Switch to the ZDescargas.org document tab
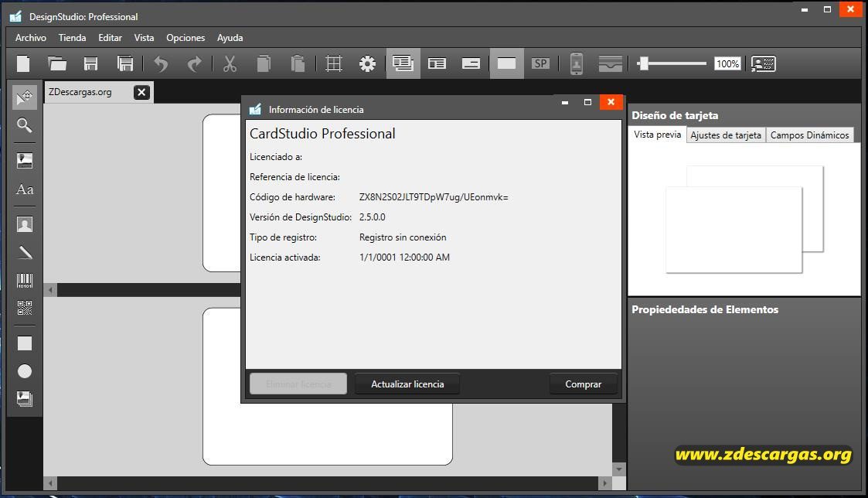The width and height of the screenshot is (868, 498). (x=80, y=92)
